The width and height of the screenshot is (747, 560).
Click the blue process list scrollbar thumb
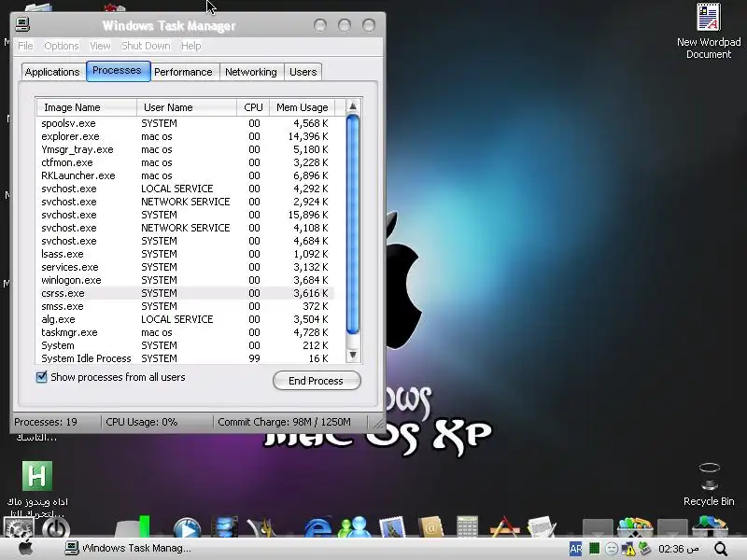353,224
